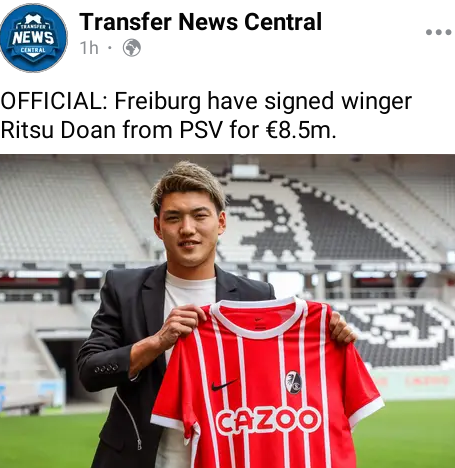Screen dimensions: 455x468
Task: Click the globe public audience icon
Action: click(x=132, y=48)
